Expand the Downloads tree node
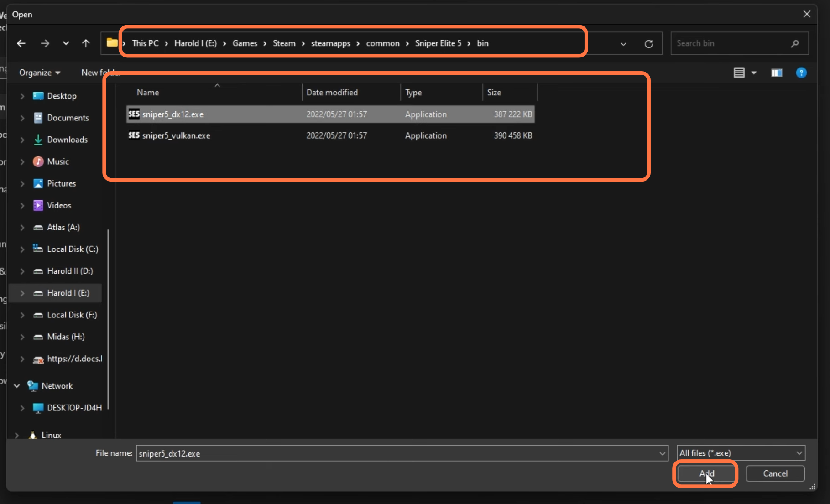 [22, 140]
